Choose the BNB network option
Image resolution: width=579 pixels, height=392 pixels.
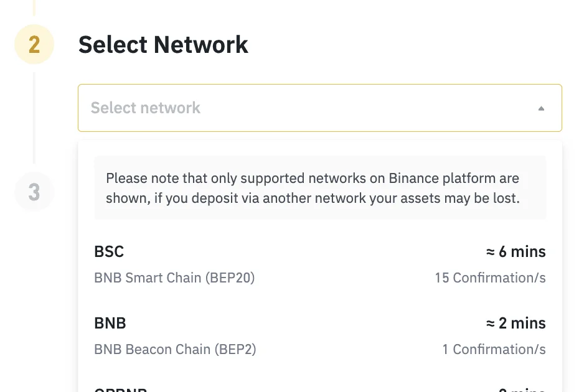click(x=320, y=336)
